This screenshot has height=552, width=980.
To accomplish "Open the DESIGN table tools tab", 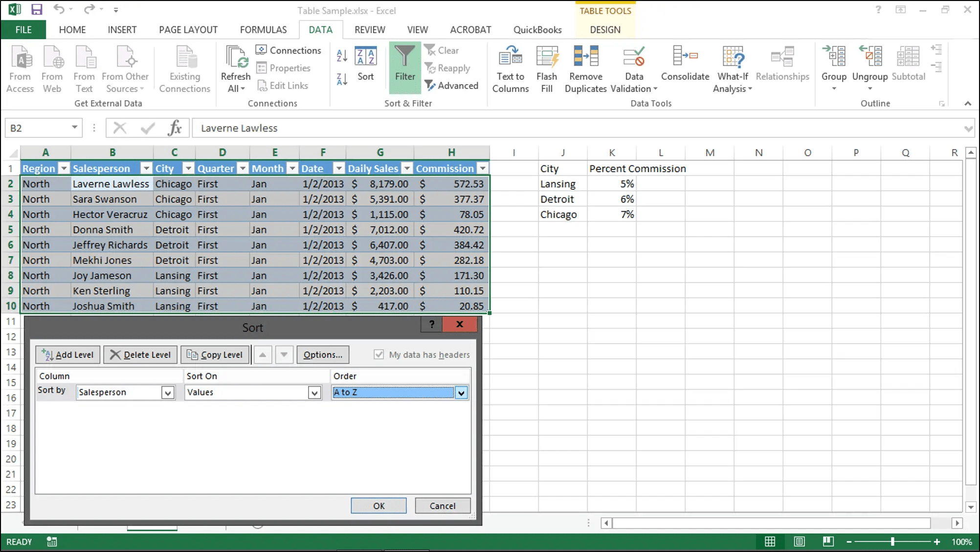I will pos(605,30).
